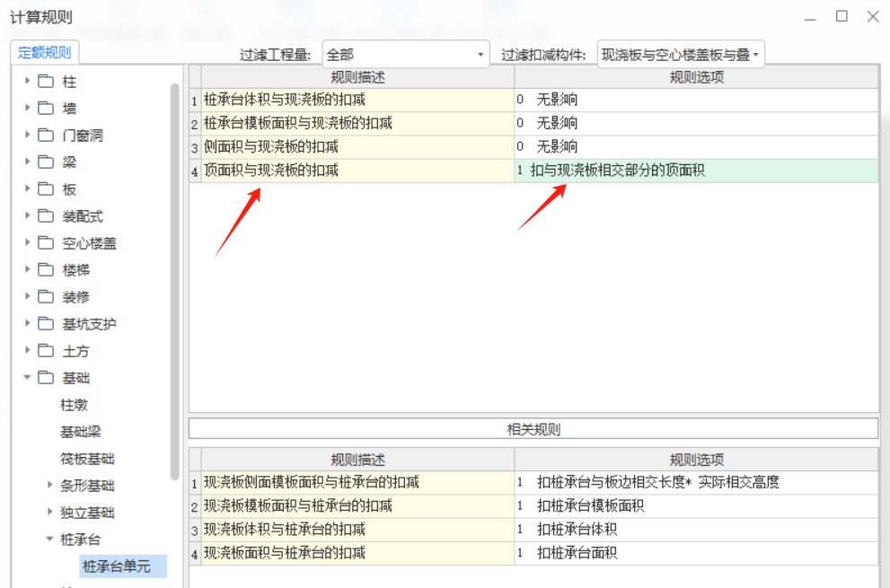Expand the 板 tree node
Screen dimensions: 890x588
coord(27,189)
